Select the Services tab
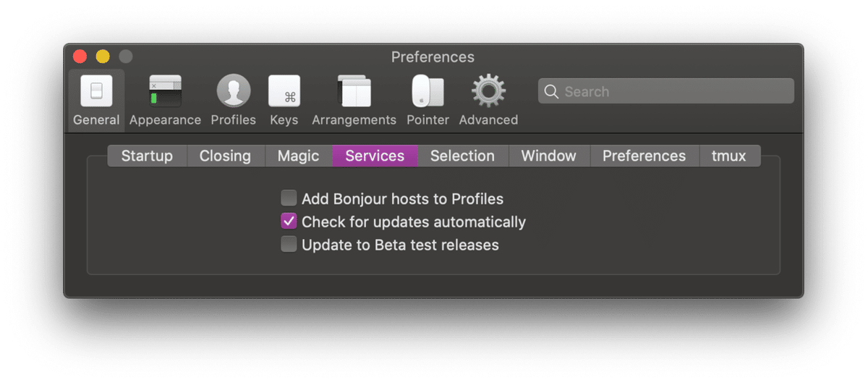The image size is (868, 383). [375, 156]
